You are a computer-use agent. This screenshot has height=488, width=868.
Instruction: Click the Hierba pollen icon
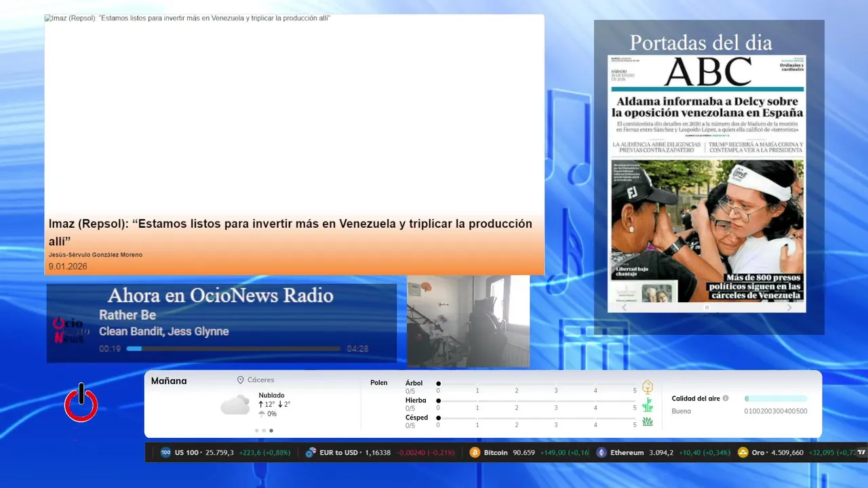[648, 405]
